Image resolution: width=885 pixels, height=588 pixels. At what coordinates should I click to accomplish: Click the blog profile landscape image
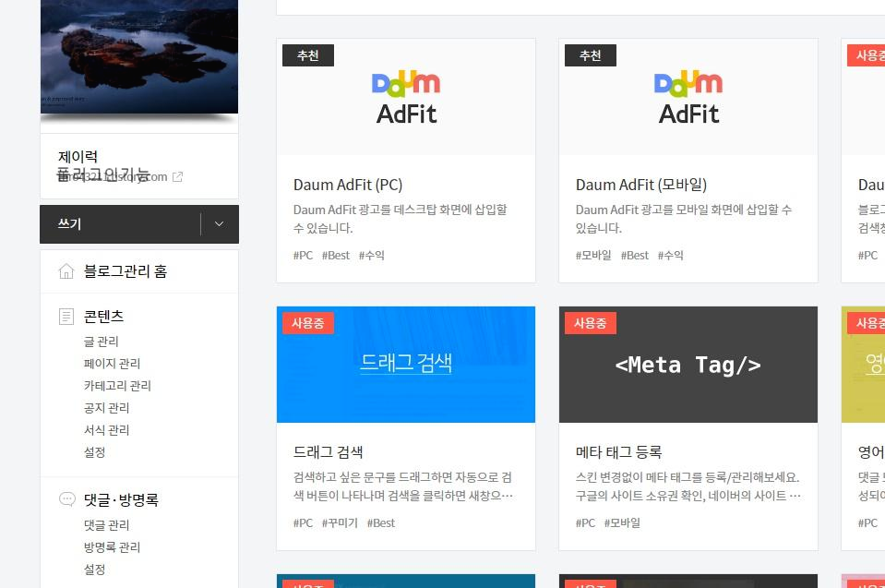[139, 56]
